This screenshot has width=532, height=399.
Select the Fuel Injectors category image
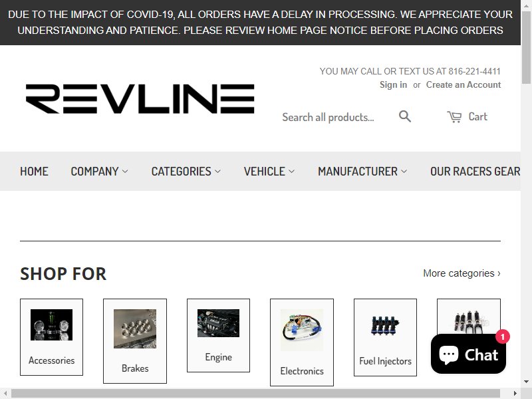(385, 326)
